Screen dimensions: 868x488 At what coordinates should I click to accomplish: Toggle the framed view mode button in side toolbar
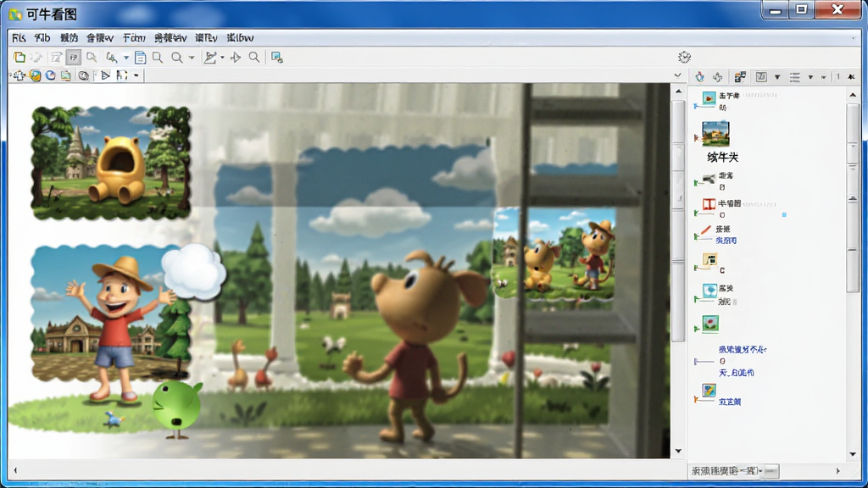click(x=761, y=77)
